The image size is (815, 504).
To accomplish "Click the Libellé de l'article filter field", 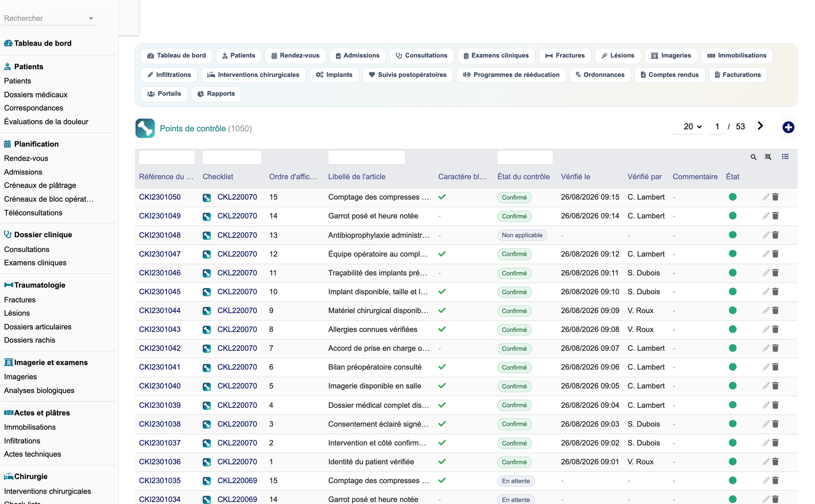I will click(x=366, y=157).
